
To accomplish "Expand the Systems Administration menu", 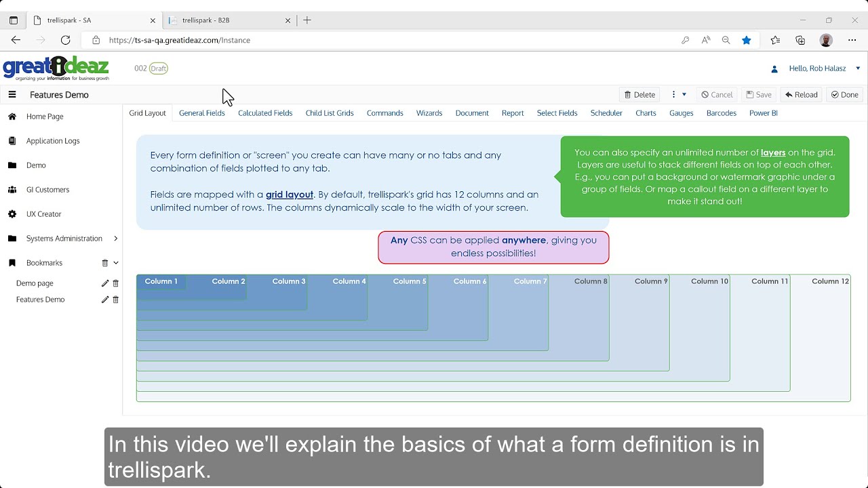I will pos(115,239).
